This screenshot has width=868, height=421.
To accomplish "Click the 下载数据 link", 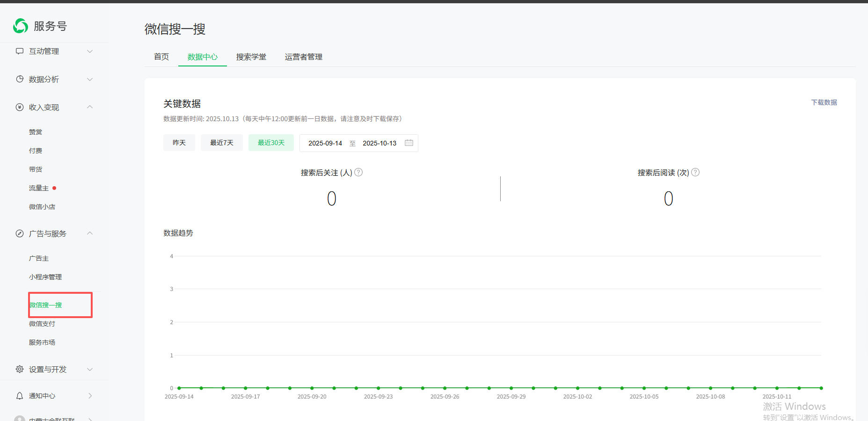I will (x=824, y=102).
